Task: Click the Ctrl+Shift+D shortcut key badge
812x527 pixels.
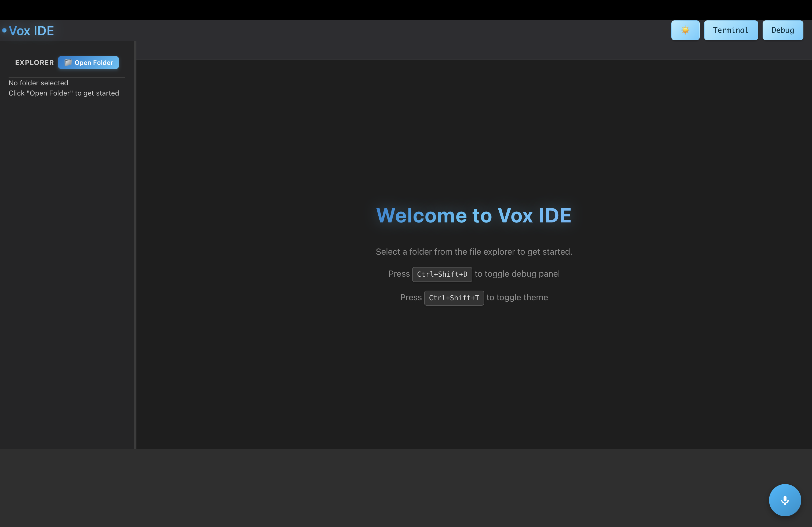Action: coord(442,275)
